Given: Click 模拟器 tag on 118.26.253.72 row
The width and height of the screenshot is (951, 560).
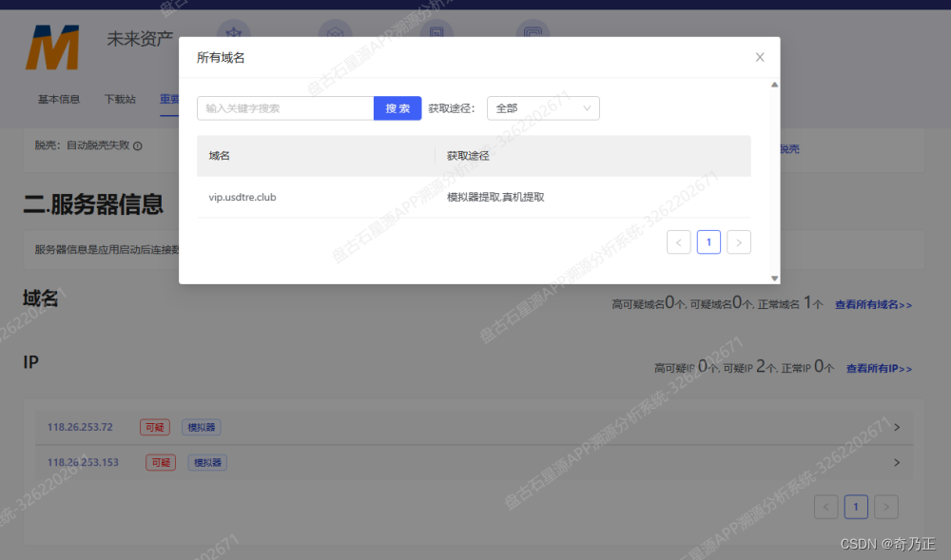Looking at the screenshot, I should click(202, 427).
